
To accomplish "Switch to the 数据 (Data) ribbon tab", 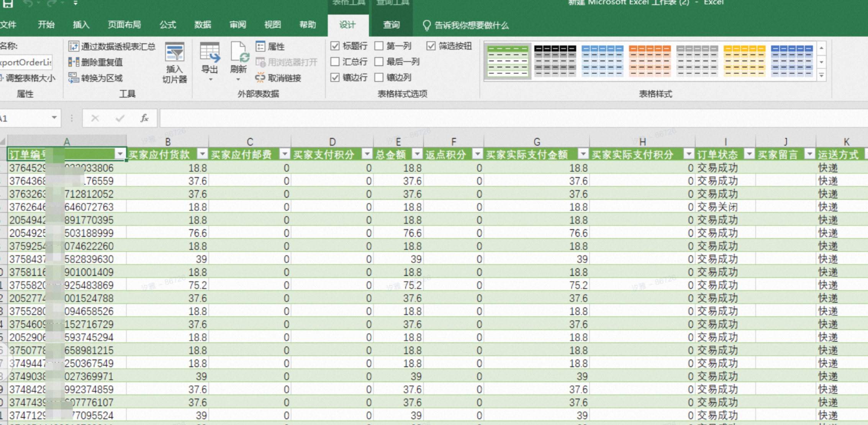I will (x=203, y=25).
